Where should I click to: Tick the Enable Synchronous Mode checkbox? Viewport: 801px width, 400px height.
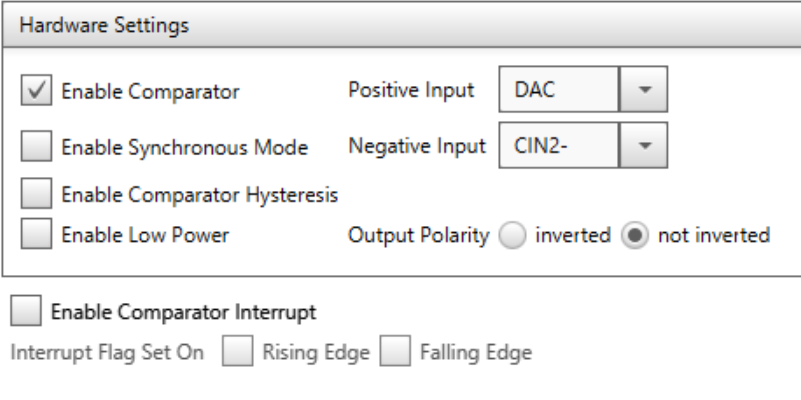(x=36, y=146)
